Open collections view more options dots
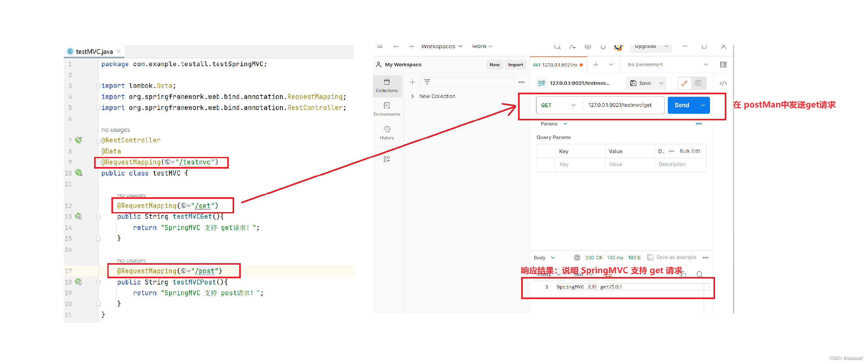 [521, 82]
